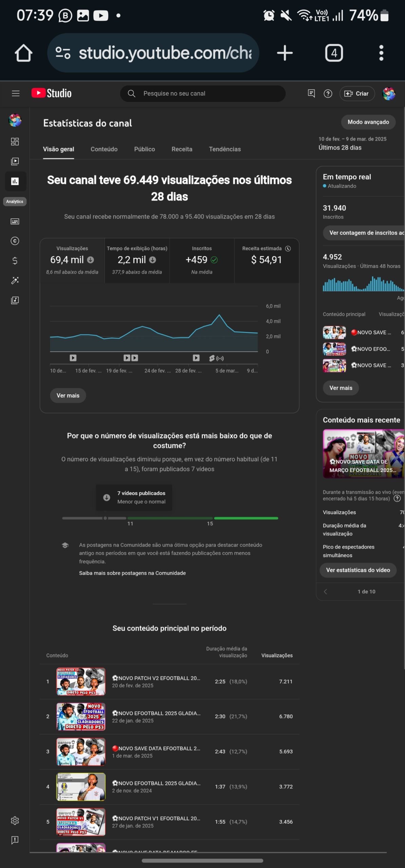Click the live stream marker icon under the chart
405x868 pixels.
tap(220, 358)
